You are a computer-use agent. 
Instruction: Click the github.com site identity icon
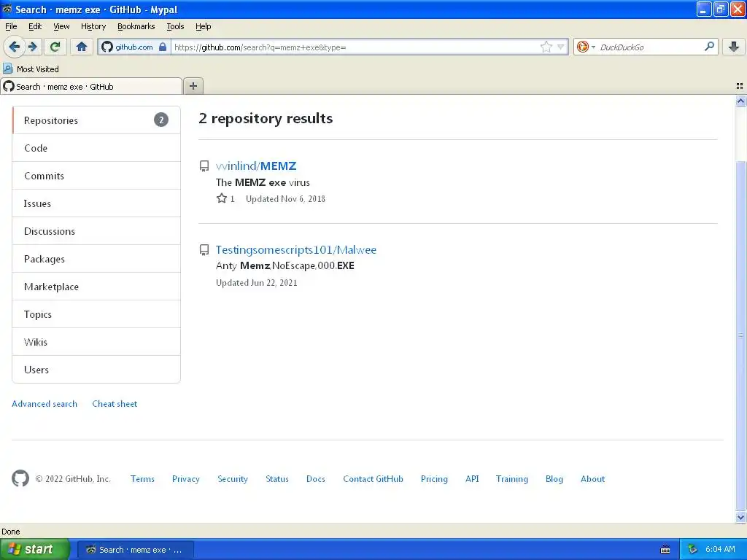point(108,47)
